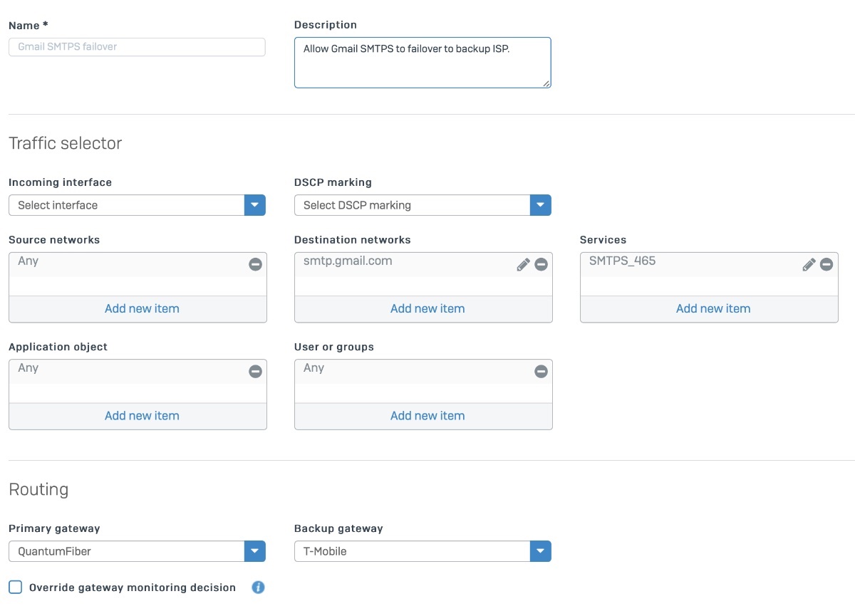Select the SMTPS_465 service text
The image size is (855, 616).
click(622, 261)
